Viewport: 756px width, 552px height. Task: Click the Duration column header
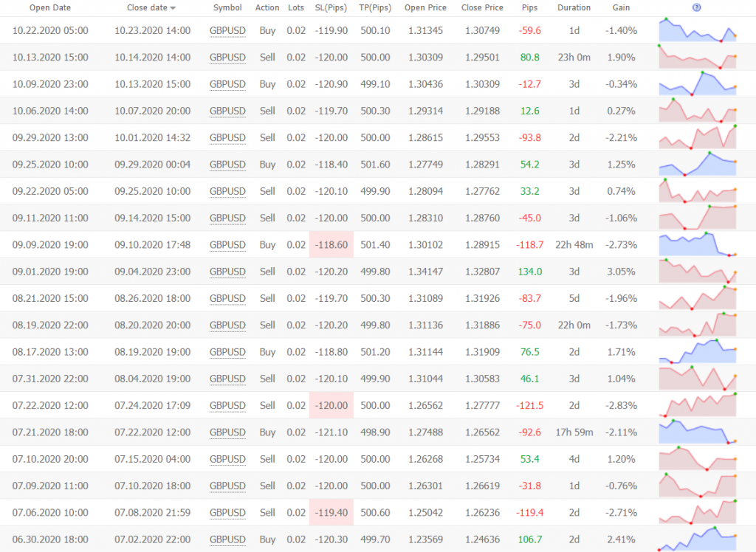click(x=574, y=7)
